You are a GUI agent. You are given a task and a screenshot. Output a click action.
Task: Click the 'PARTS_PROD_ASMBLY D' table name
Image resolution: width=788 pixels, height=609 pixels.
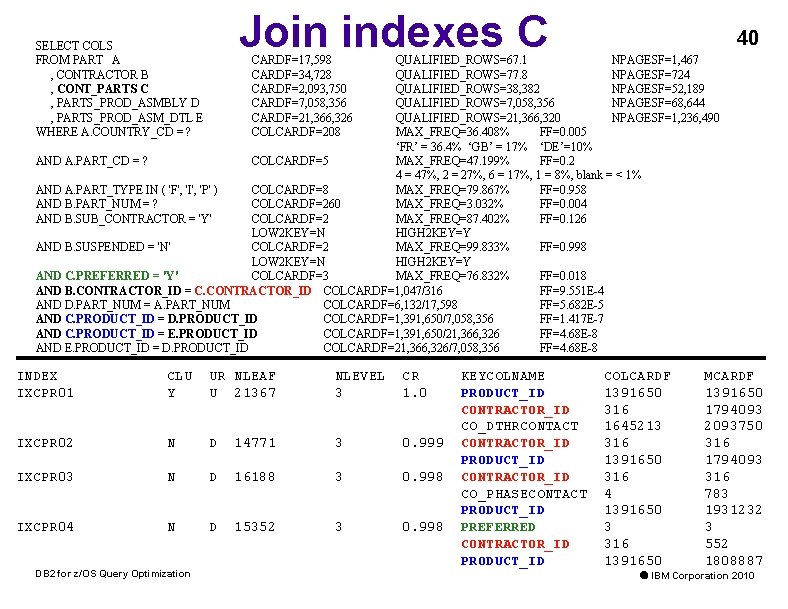tap(128, 103)
